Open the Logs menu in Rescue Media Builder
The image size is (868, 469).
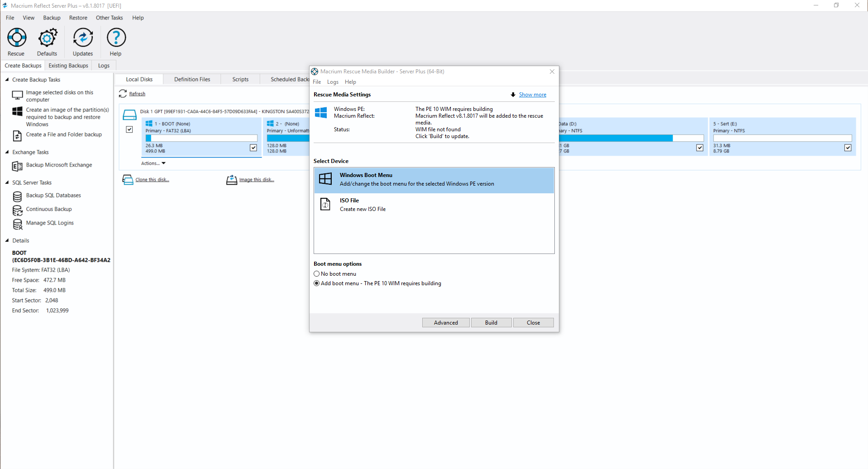pyautogui.click(x=333, y=82)
